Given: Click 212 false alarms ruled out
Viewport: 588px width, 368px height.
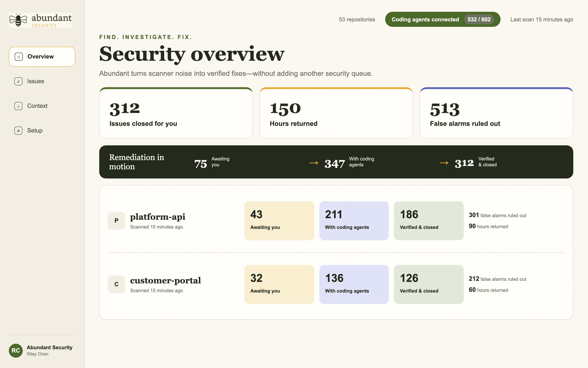Looking at the screenshot, I should click(497, 279).
